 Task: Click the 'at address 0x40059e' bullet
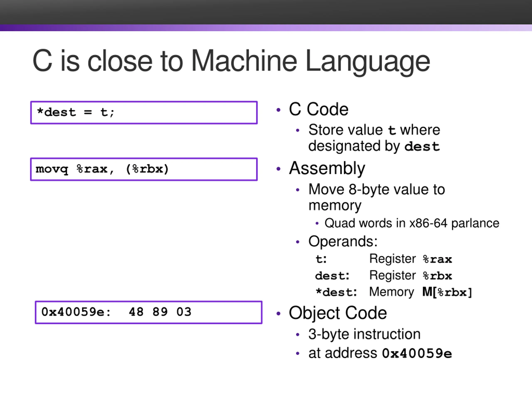point(380,353)
